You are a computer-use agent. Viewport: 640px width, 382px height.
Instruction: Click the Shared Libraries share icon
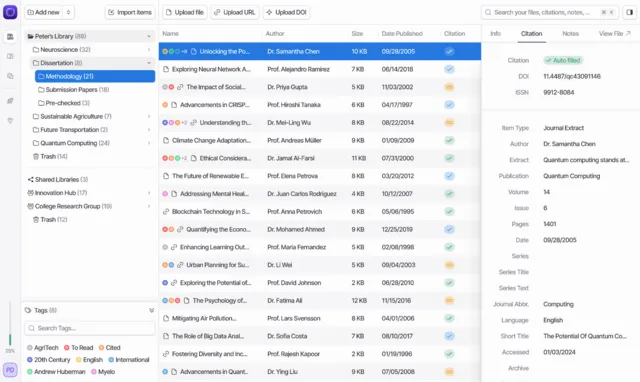(30, 180)
